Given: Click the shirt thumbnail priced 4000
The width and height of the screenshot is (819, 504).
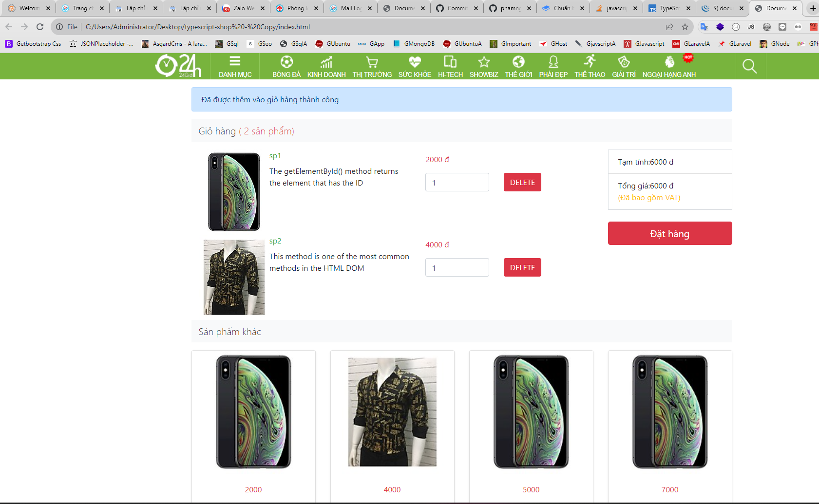Looking at the screenshot, I should (392, 412).
